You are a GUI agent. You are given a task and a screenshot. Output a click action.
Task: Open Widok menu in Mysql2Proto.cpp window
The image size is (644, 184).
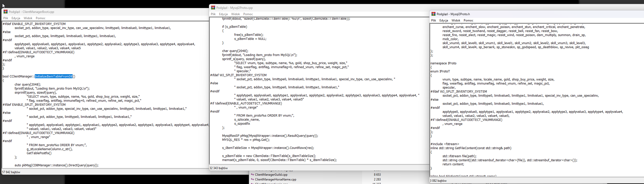[236, 14]
